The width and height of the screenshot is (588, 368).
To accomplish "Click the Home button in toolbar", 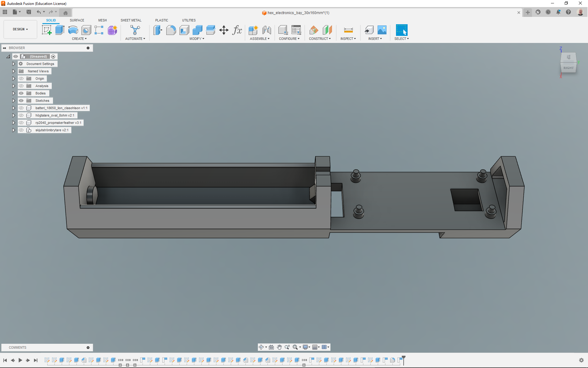I will click(x=66, y=13).
